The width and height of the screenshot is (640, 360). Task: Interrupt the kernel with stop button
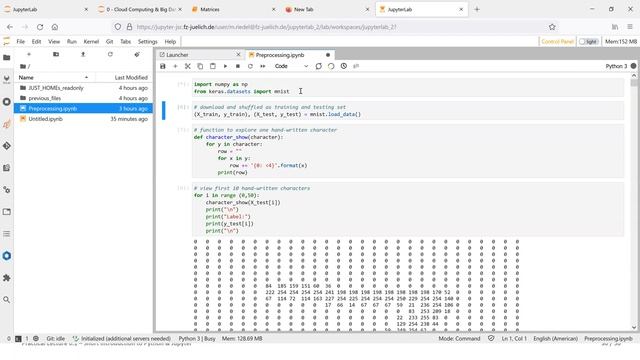click(238, 66)
